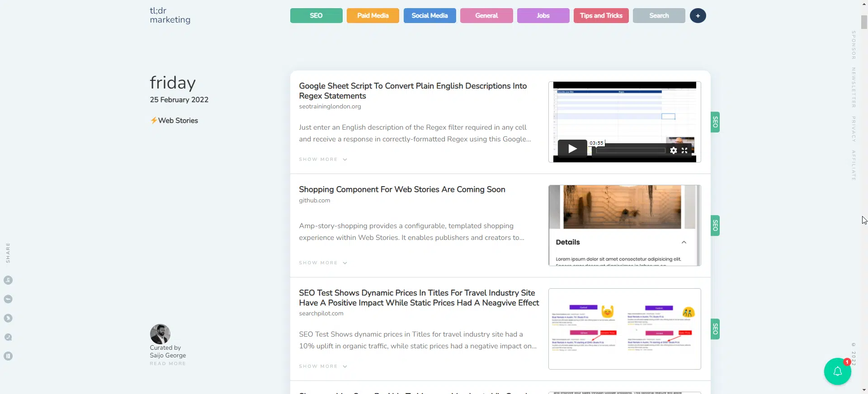
Task: Open the Privacy vertical link
Action: [x=854, y=129]
